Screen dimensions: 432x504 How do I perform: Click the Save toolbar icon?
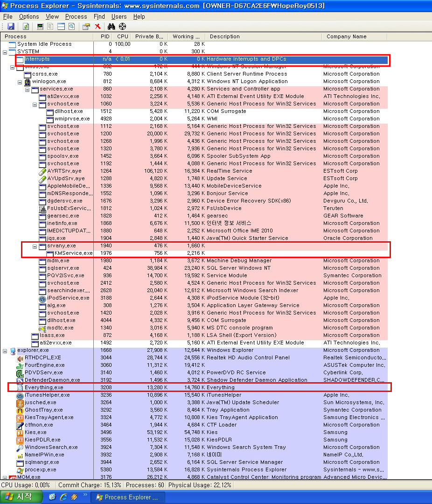pyautogui.click(x=11, y=26)
